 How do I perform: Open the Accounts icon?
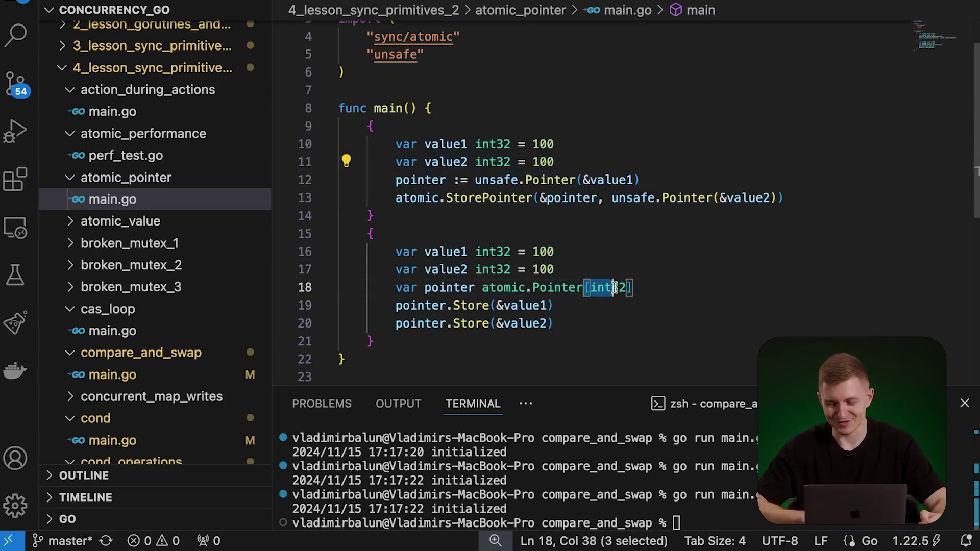point(15,458)
